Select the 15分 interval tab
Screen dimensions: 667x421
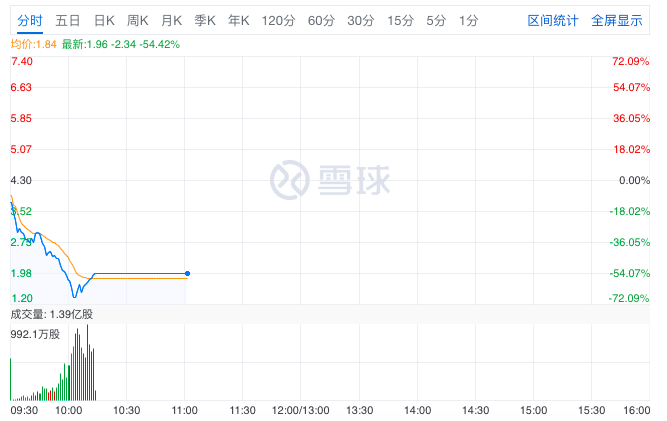[x=400, y=20]
